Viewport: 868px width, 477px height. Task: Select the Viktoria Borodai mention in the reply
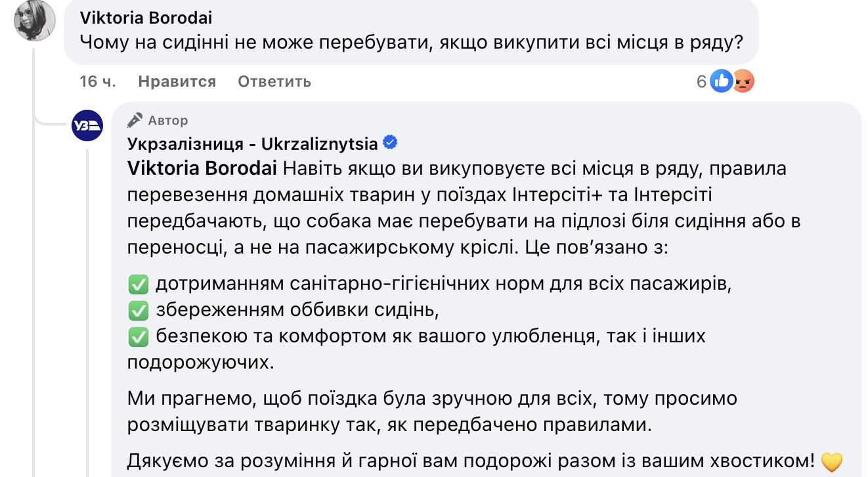[x=203, y=168]
